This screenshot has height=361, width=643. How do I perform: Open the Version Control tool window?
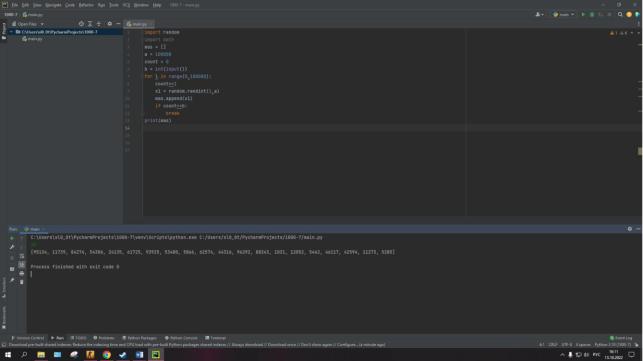(x=27, y=338)
